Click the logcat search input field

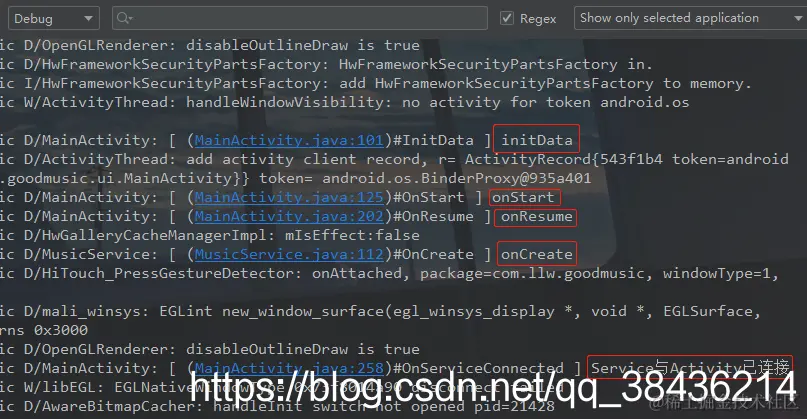pos(300,19)
